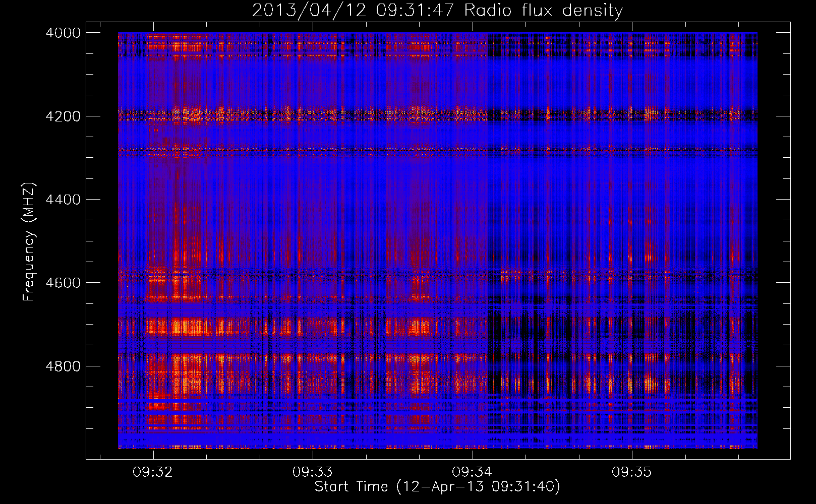Click the 09:32 time axis label

point(153,472)
